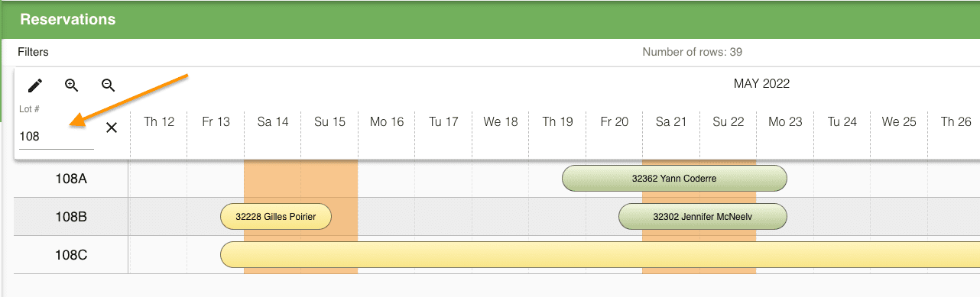Click the pencil edit icon

point(35,86)
